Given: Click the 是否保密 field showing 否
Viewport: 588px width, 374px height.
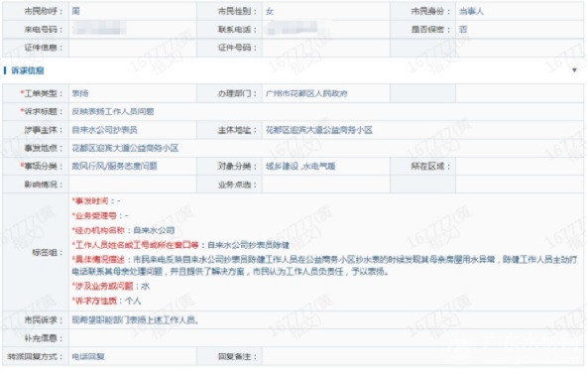Looking at the screenshot, I should (x=520, y=29).
